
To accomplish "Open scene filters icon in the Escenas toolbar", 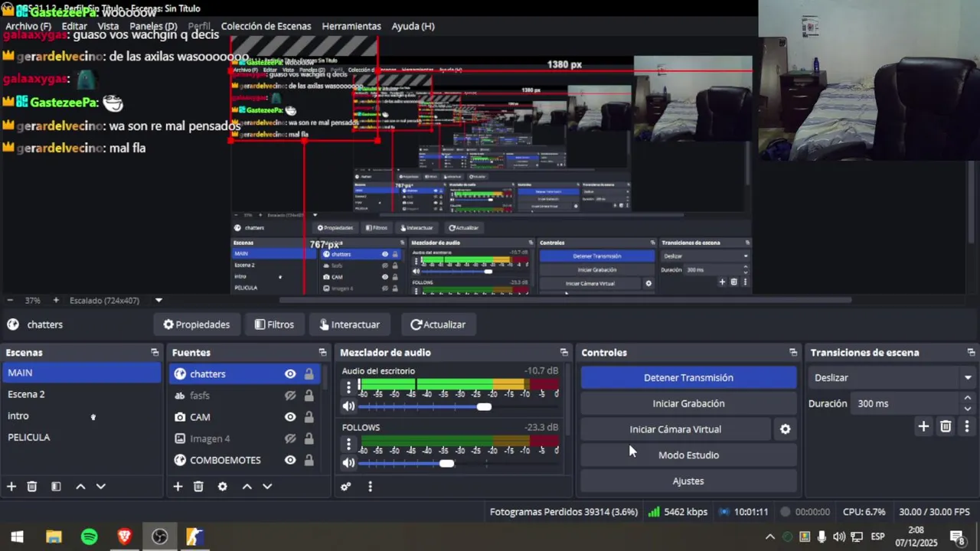I will (56, 486).
